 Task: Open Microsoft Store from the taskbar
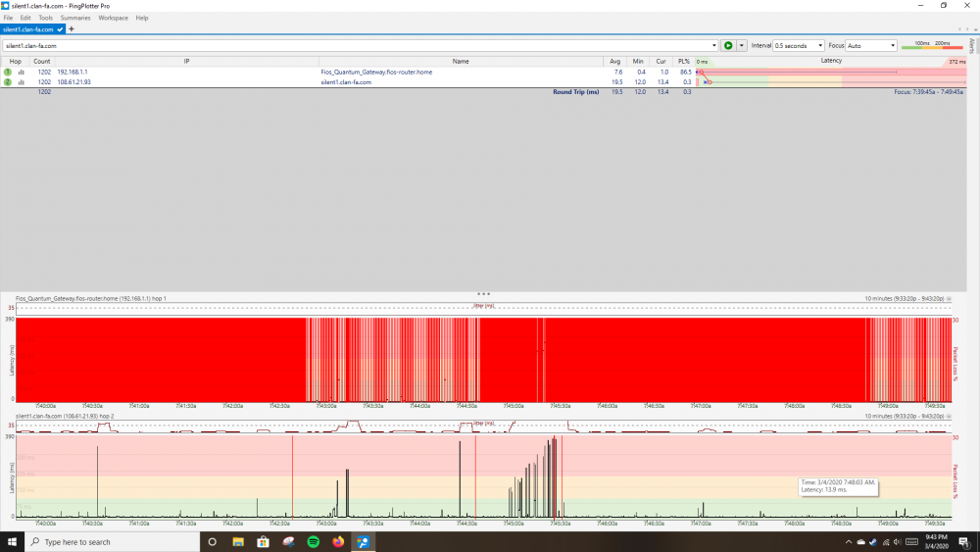pyautogui.click(x=263, y=542)
